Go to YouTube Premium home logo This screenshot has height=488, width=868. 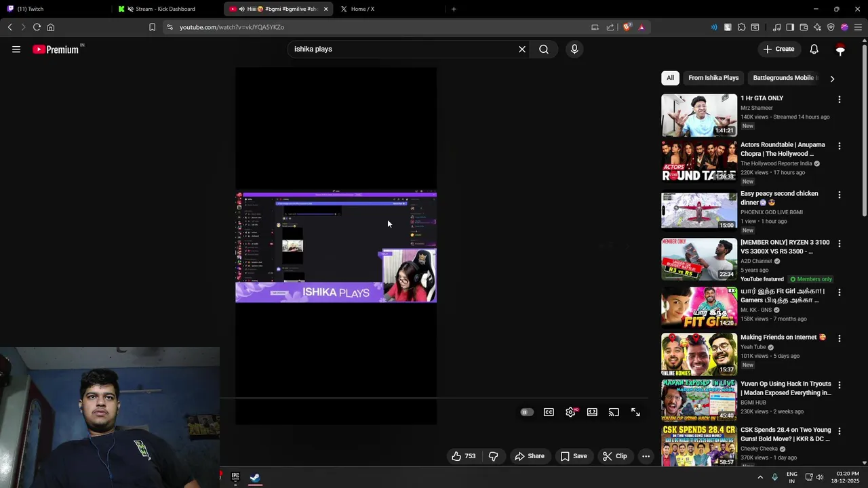58,49
